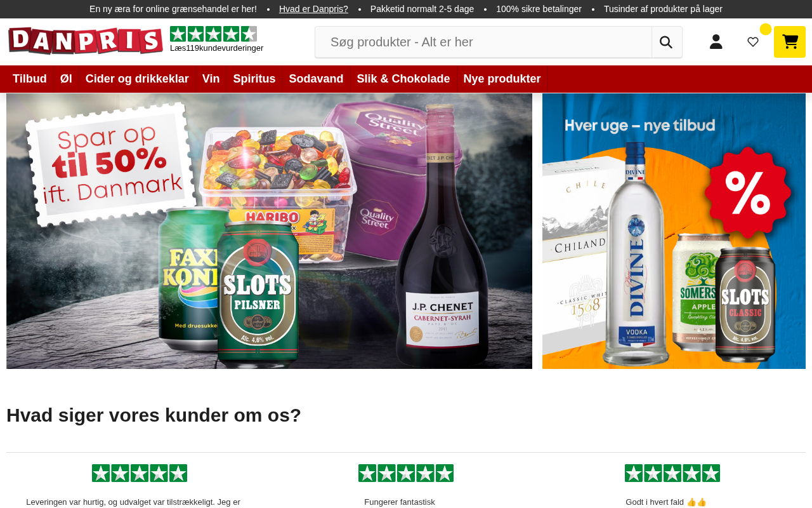
Task: Click the first review's five-star rating
Action: [140, 473]
